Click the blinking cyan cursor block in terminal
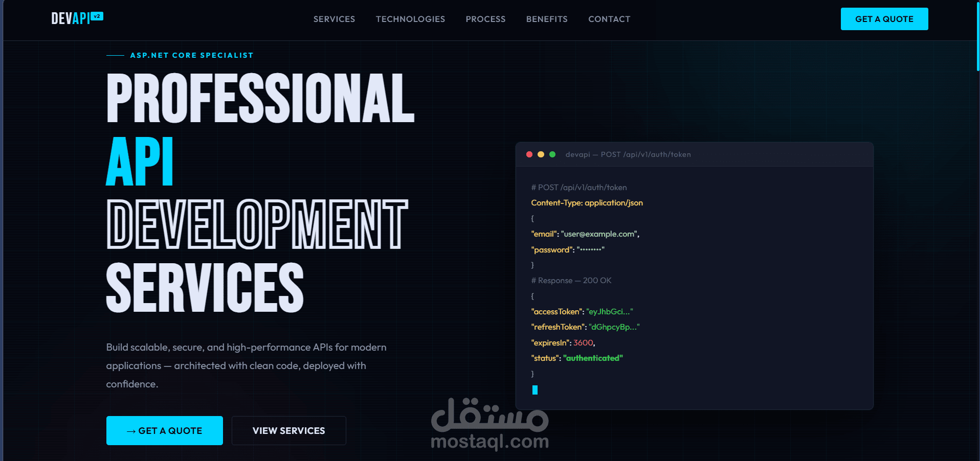980x461 pixels. [x=535, y=390]
